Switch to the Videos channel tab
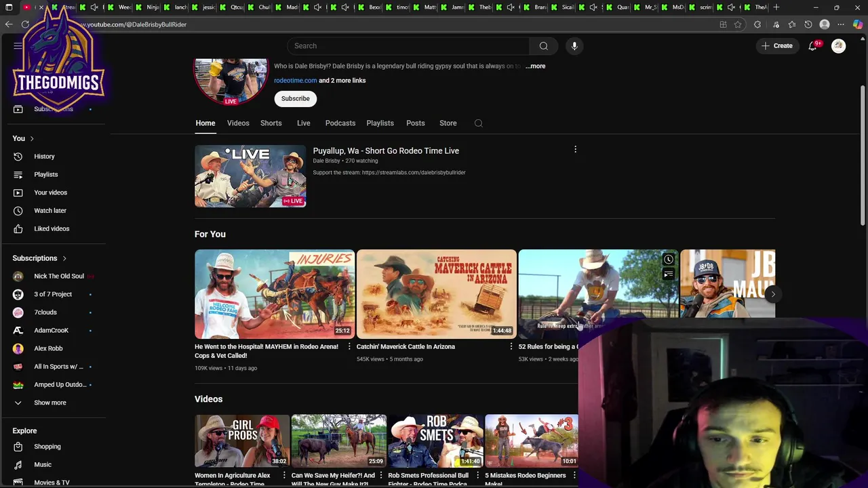Image resolution: width=868 pixels, height=488 pixels. [238, 123]
